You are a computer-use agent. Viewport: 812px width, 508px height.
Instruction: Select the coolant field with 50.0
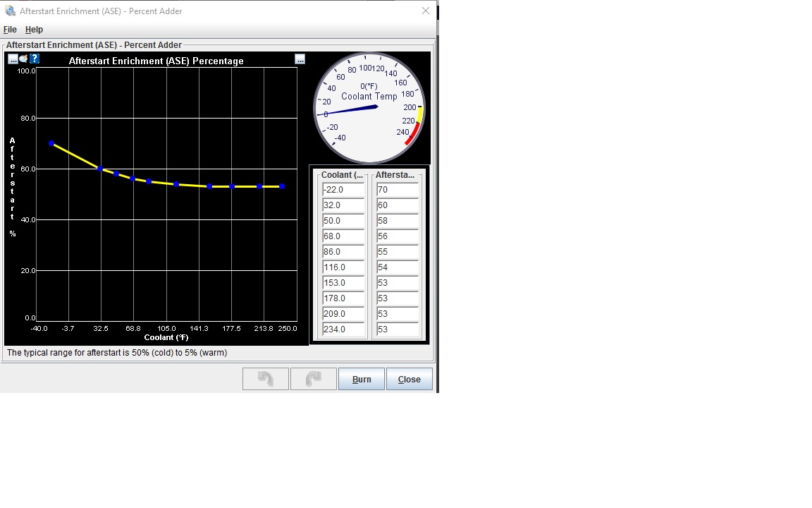pyautogui.click(x=343, y=221)
